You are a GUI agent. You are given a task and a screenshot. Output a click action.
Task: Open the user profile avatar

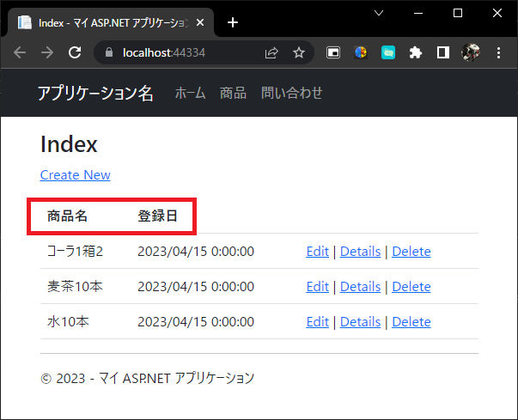point(471,52)
